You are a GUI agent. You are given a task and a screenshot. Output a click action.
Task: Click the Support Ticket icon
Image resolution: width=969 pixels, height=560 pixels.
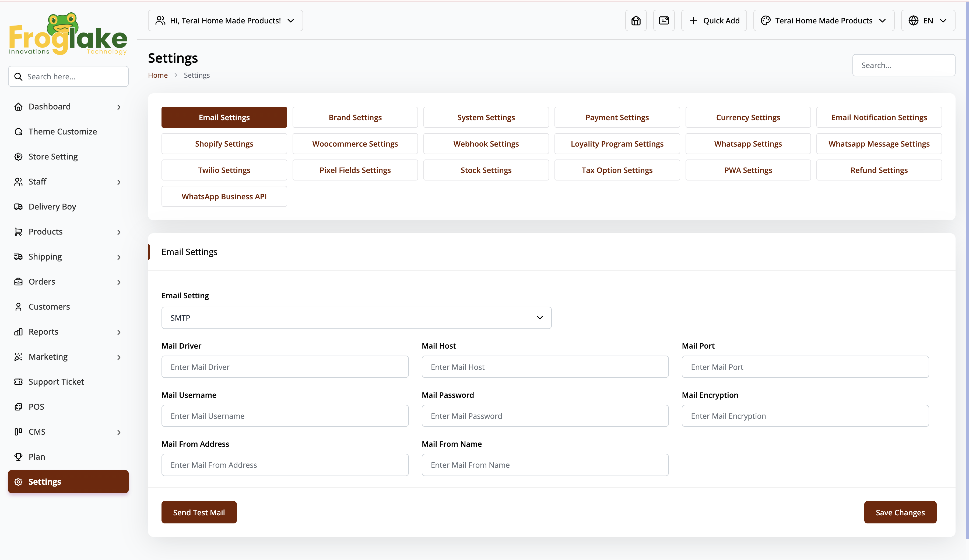18,382
